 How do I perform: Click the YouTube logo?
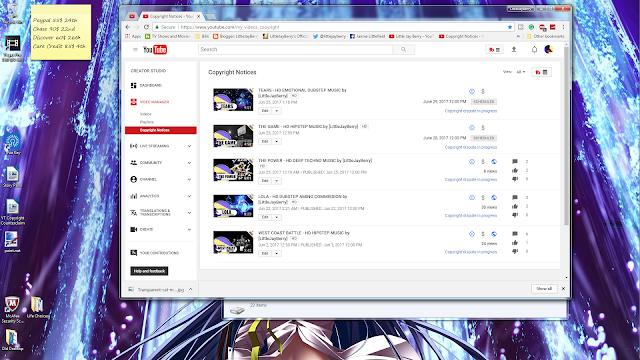(155, 50)
